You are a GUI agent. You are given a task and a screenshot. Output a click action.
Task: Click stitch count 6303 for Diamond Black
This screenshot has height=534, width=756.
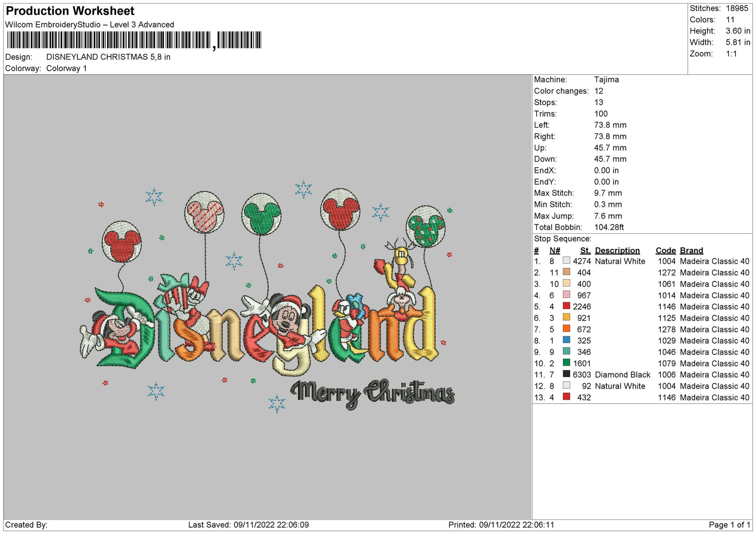tap(582, 374)
